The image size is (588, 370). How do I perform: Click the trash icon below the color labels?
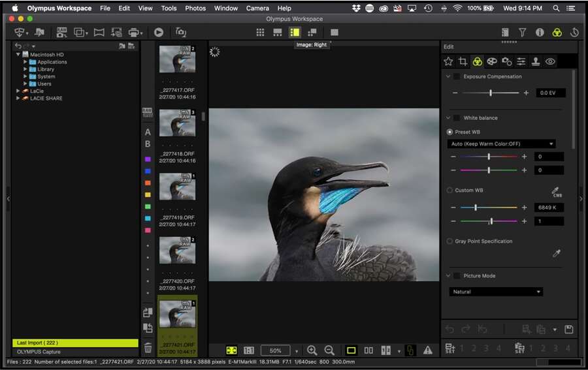coord(148,348)
